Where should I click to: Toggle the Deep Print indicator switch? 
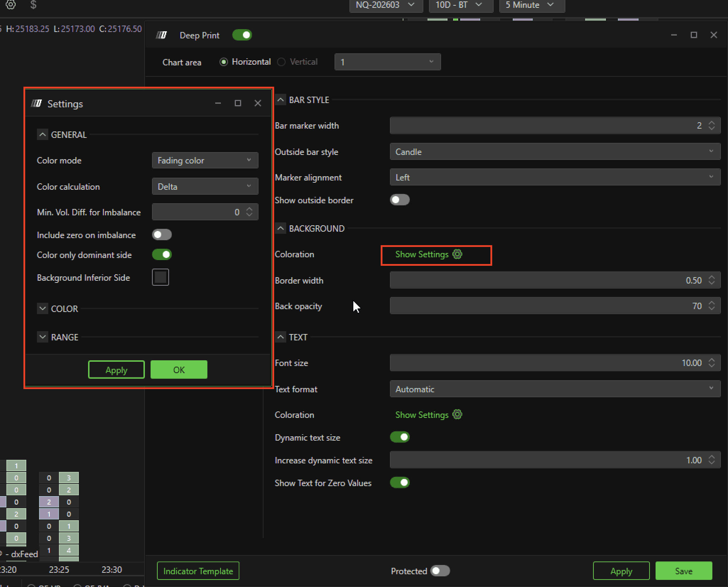coord(242,35)
